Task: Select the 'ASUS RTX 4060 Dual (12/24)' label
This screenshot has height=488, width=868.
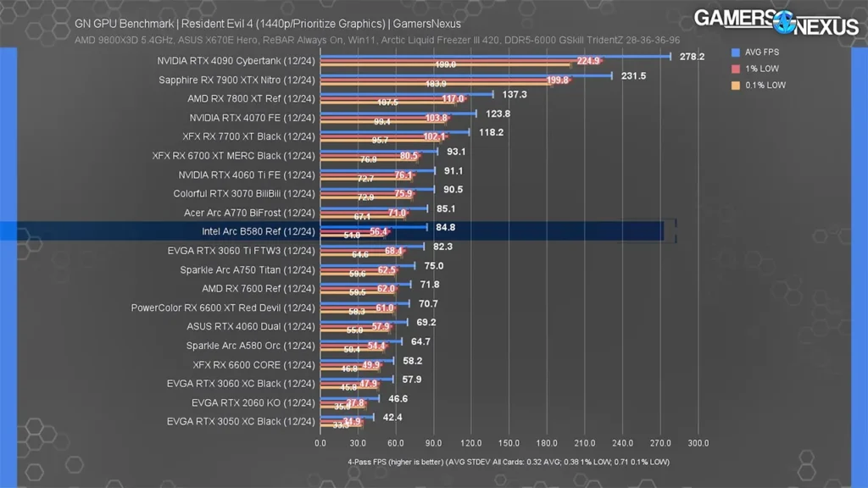Action: tap(251, 327)
